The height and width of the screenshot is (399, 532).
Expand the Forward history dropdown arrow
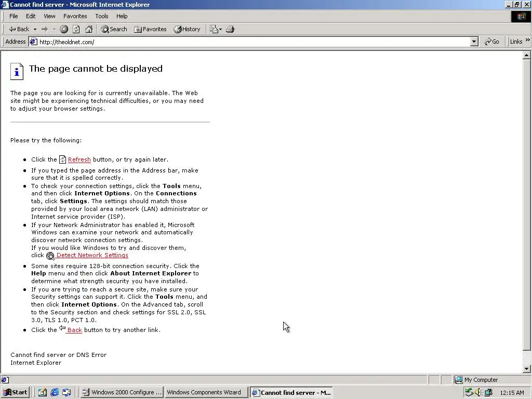coord(54,29)
